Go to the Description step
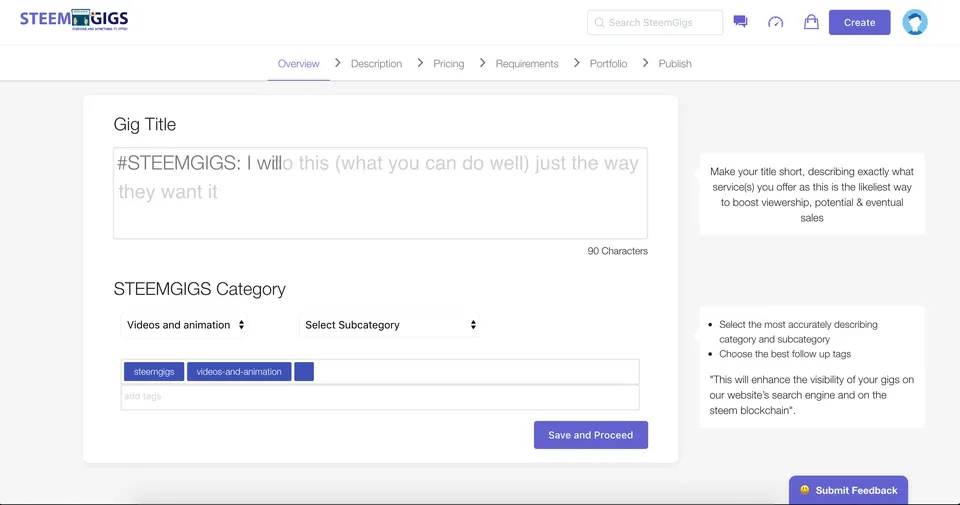This screenshot has width=960, height=505. (377, 64)
